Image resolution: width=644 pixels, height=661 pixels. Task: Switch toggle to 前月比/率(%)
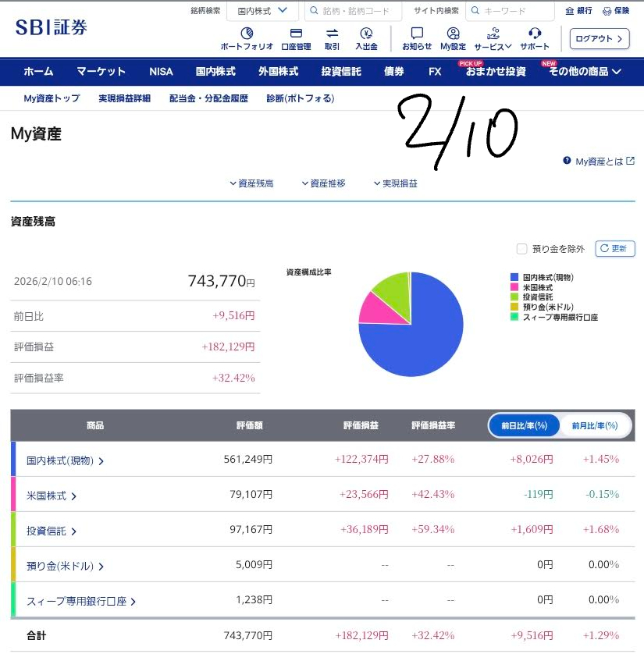coord(595,425)
